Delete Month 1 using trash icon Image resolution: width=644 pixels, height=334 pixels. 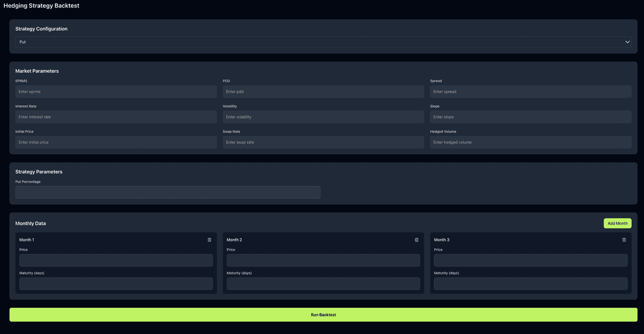(x=209, y=240)
